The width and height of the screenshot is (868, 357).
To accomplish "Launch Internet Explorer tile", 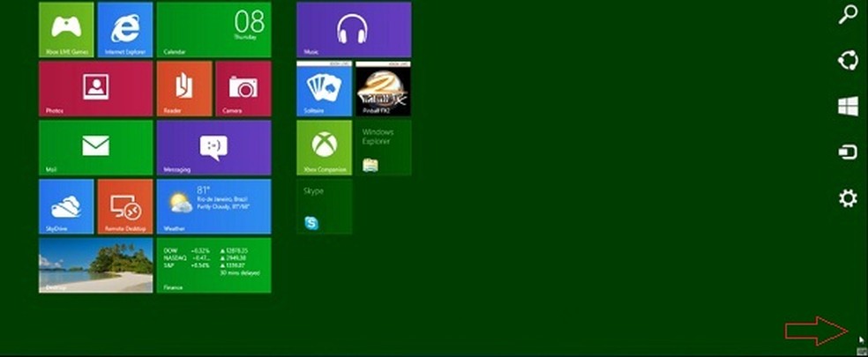I will (125, 29).
